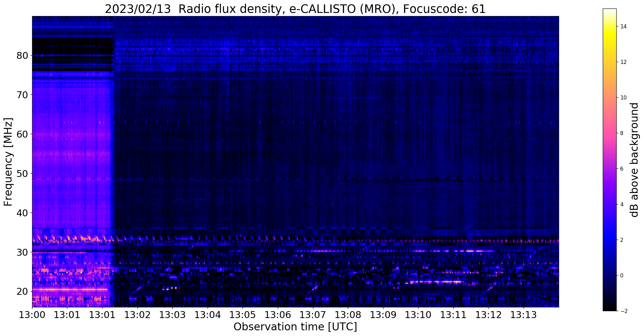
Task: Click the 13:10 time tick label
Action: click(418, 315)
